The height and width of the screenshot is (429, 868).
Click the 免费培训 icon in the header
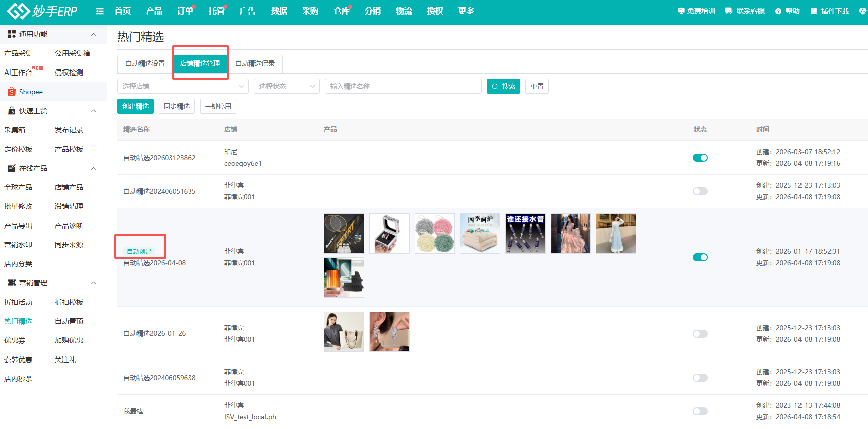(x=681, y=11)
